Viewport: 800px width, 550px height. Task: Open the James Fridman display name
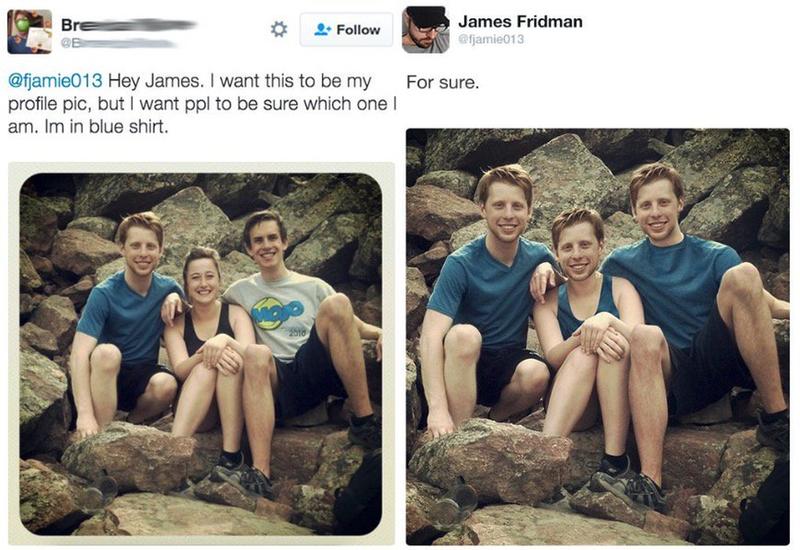coord(520,21)
